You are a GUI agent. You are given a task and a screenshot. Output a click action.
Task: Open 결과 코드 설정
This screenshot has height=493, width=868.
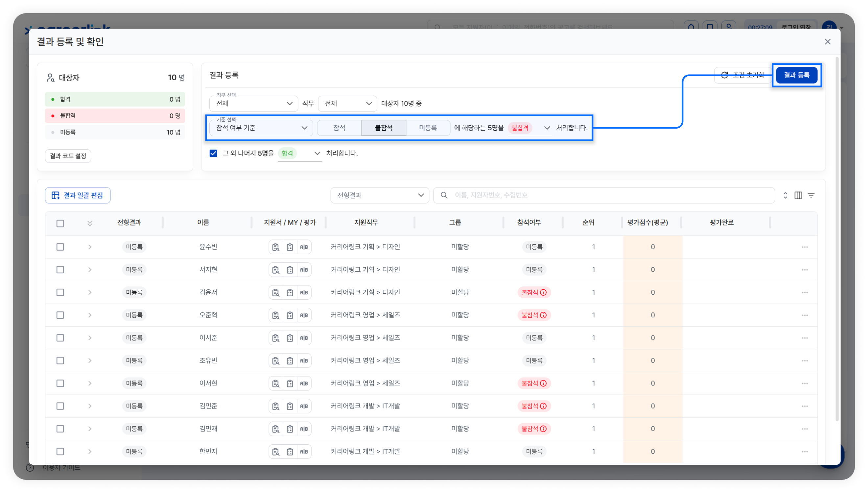pyautogui.click(x=68, y=156)
